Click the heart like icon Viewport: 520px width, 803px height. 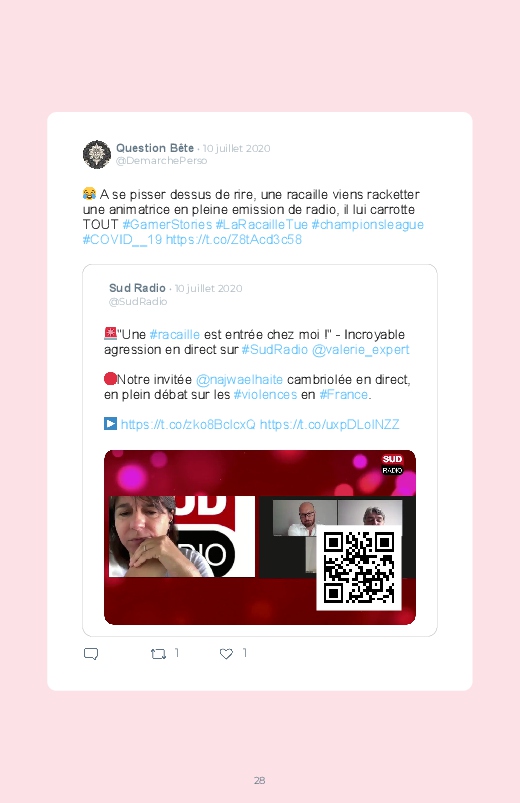226,654
